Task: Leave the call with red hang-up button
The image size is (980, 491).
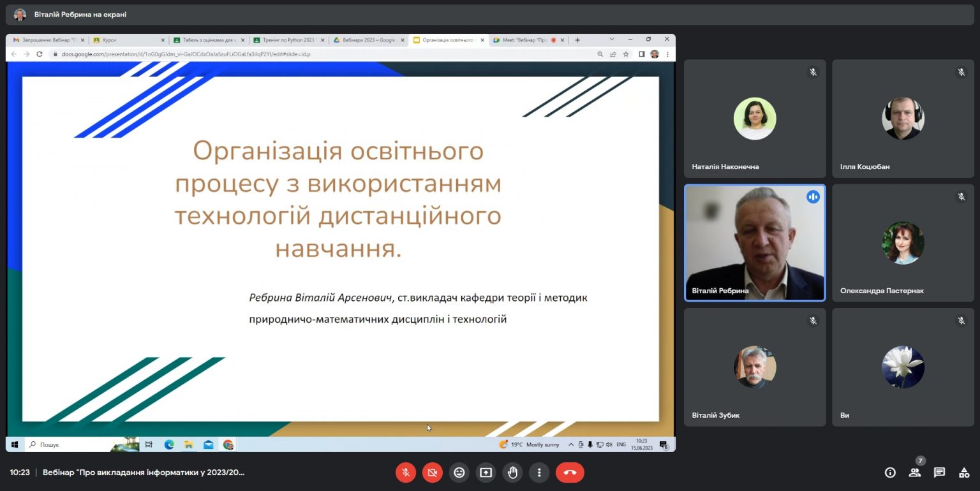Action: point(570,473)
